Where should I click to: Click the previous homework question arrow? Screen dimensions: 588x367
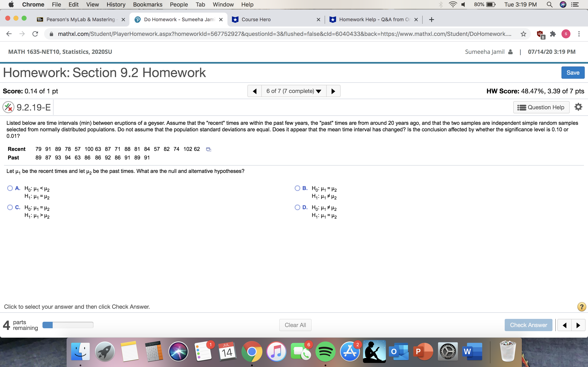[x=254, y=91]
